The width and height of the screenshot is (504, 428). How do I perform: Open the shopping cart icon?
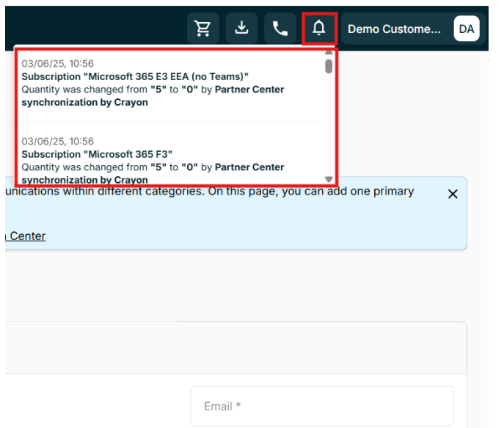(202, 29)
